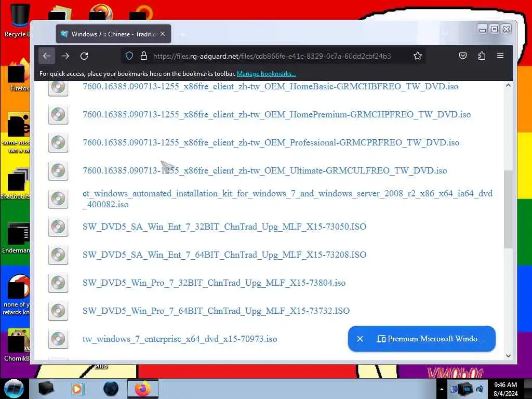
Task: Download SW_DVD5_SA_Win_Ent_7_32BIT X15-73050 ISO
Action: pyautogui.click(x=224, y=227)
